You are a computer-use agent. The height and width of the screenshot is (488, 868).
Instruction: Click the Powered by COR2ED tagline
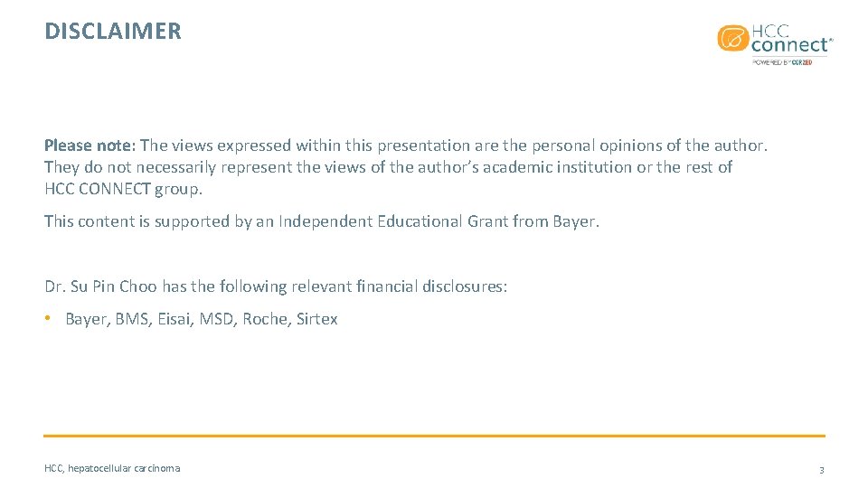click(782, 62)
